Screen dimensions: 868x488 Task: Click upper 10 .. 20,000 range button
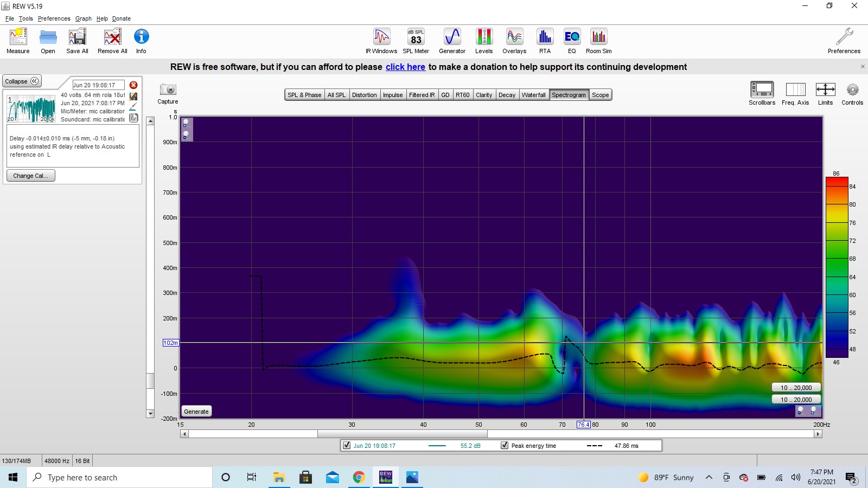click(796, 388)
